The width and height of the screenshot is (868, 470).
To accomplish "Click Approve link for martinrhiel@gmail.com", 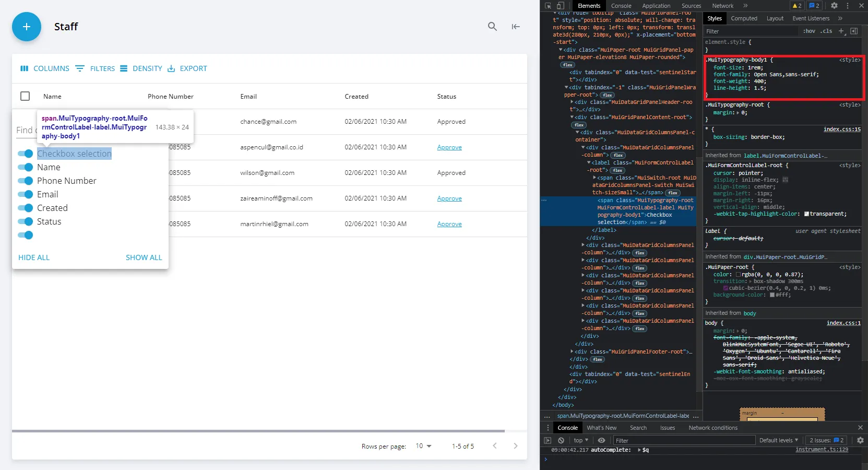I will coord(449,224).
